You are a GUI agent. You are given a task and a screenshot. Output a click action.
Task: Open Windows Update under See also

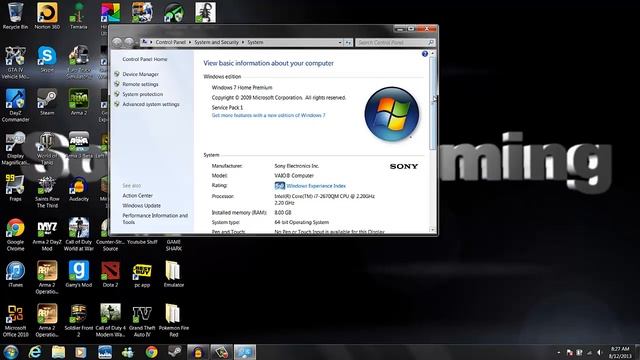click(142, 206)
